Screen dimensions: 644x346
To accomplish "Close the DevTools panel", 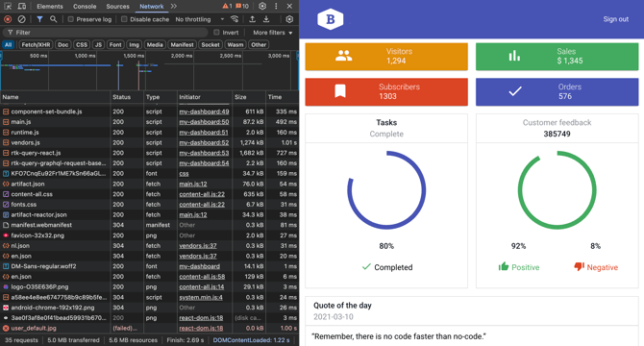I will click(289, 6).
